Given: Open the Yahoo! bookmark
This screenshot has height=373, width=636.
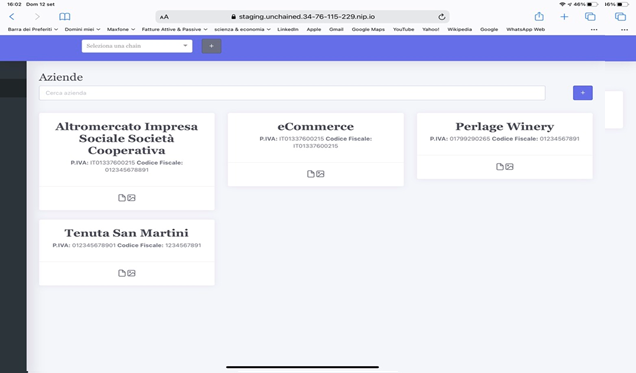Looking at the screenshot, I should pyautogui.click(x=430, y=29).
